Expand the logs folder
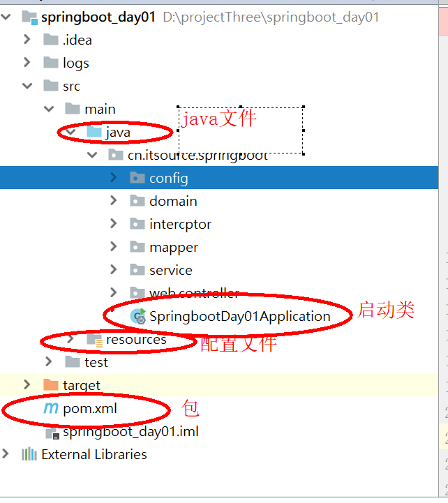The height and width of the screenshot is (503, 448). [x=27, y=62]
